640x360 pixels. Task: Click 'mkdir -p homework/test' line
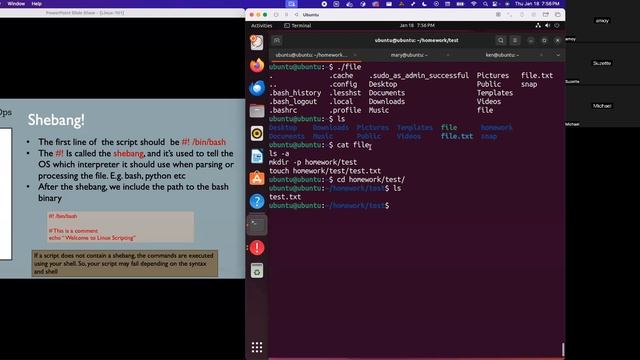click(x=313, y=162)
